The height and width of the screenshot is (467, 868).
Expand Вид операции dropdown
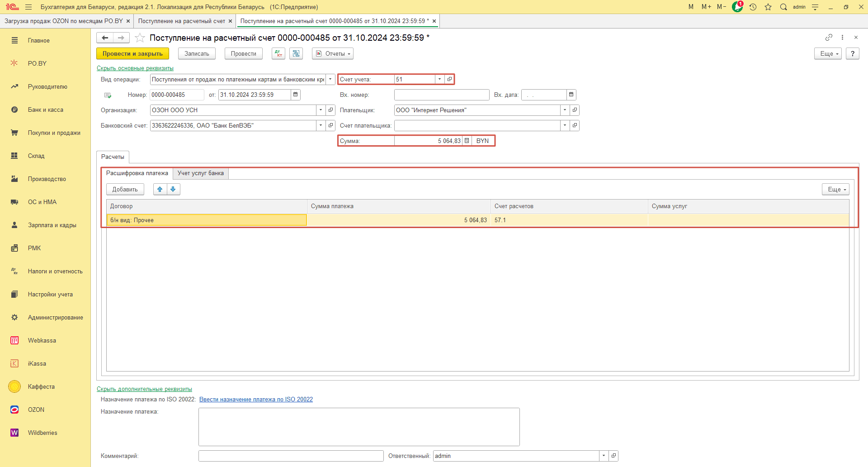[330, 79]
